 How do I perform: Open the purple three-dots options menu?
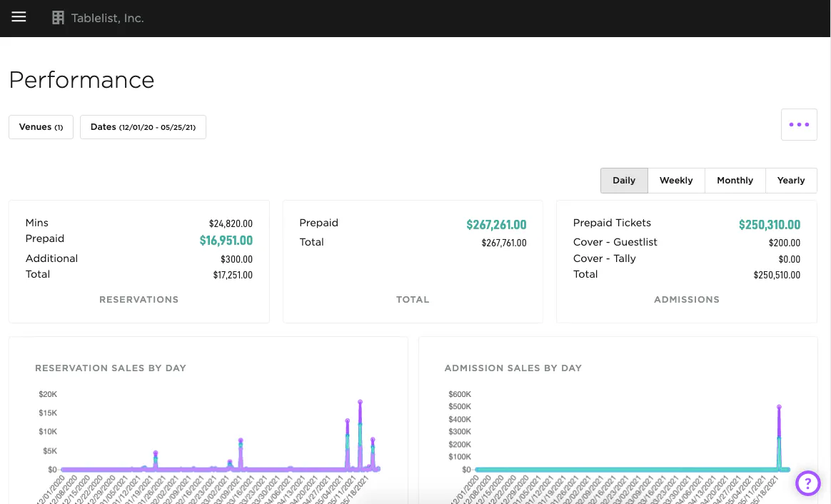(799, 125)
